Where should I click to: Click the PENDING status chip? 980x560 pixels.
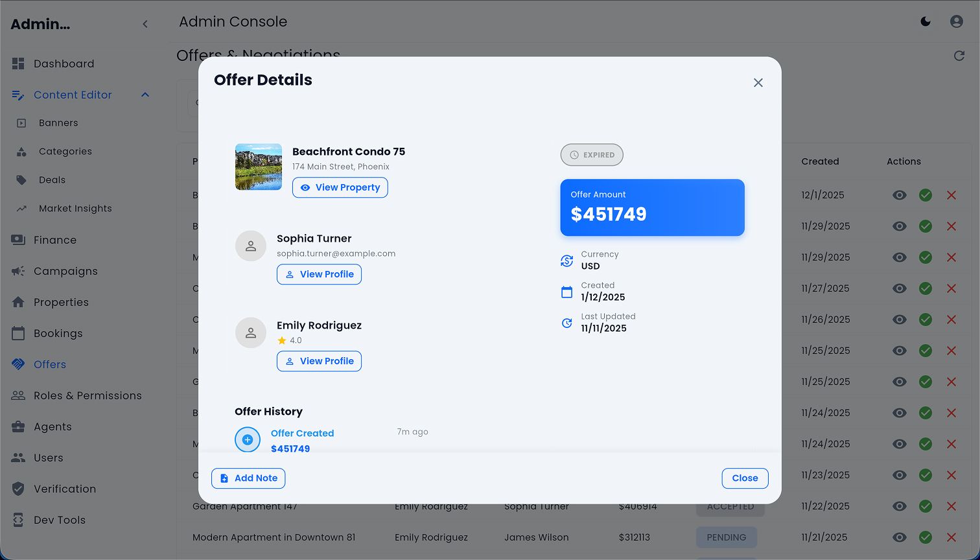[727, 537]
